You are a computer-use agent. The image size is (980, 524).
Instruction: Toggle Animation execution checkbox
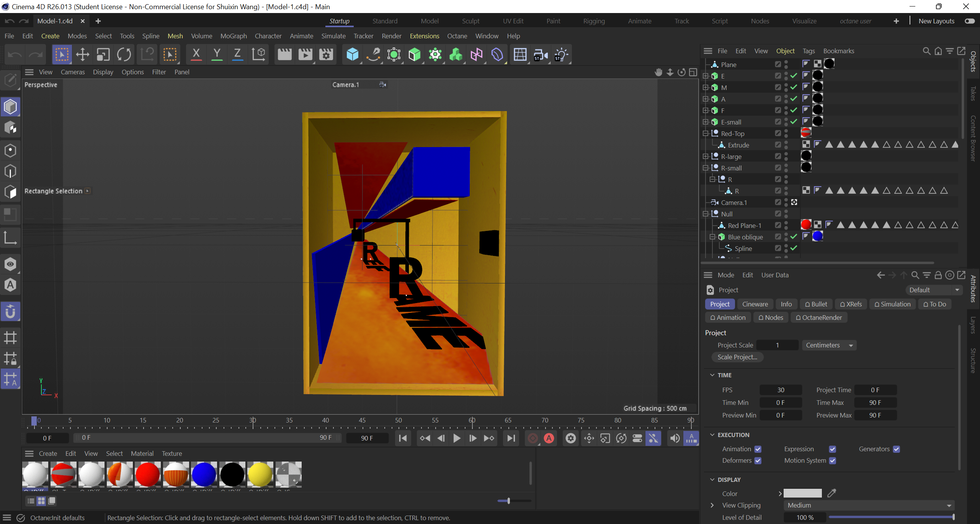(x=758, y=449)
